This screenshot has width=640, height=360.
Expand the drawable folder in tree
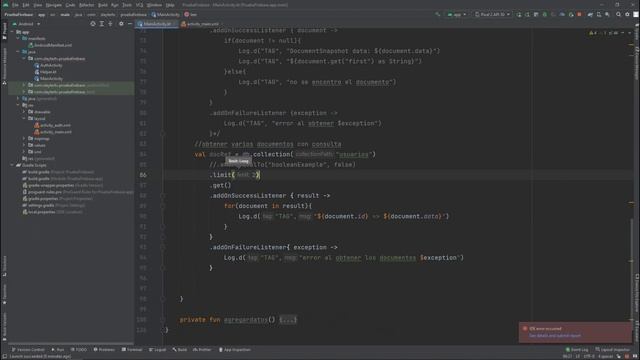tap(24, 112)
